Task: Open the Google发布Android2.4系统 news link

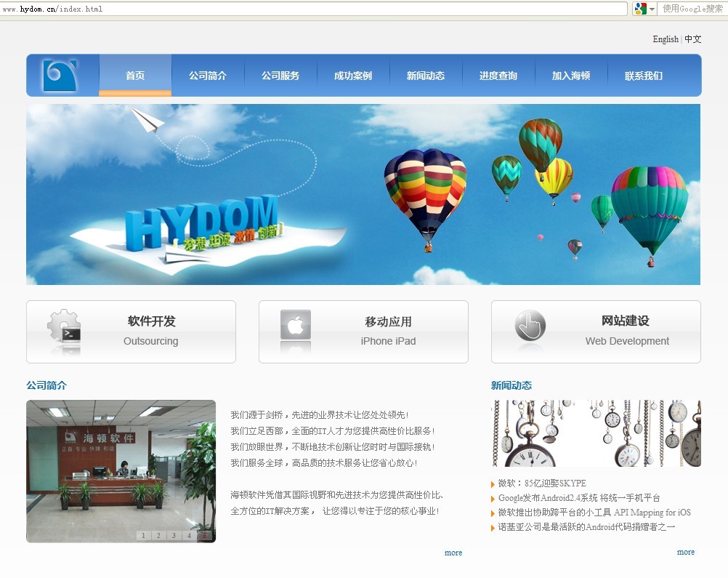Action: pyautogui.click(x=578, y=498)
